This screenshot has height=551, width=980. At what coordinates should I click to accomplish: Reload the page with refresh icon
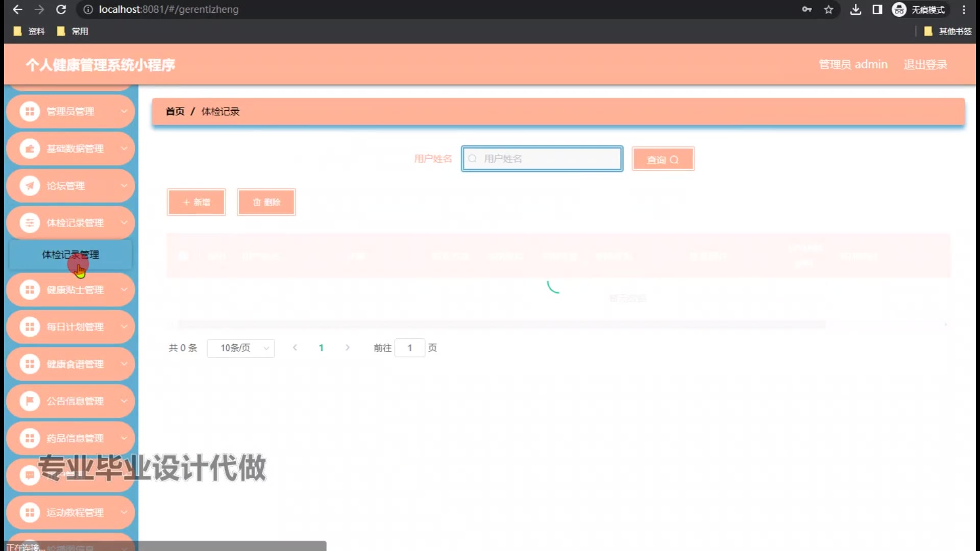[x=61, y=10]
